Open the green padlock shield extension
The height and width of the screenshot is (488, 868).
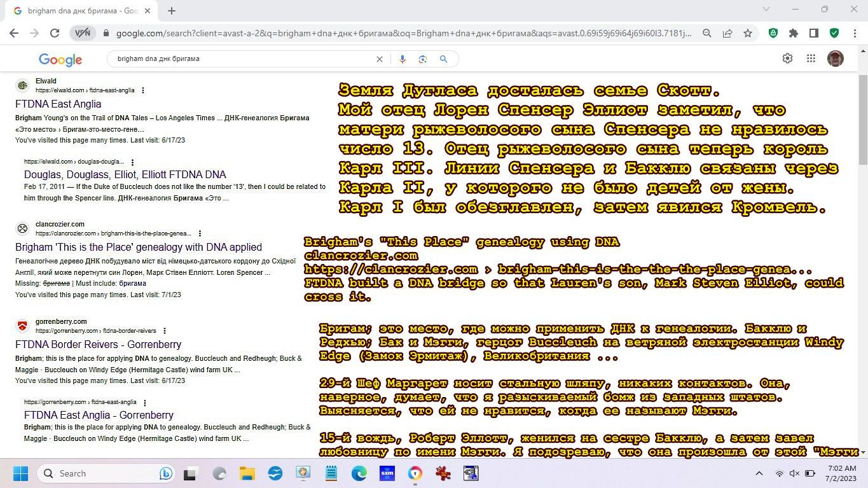point(773,33)
